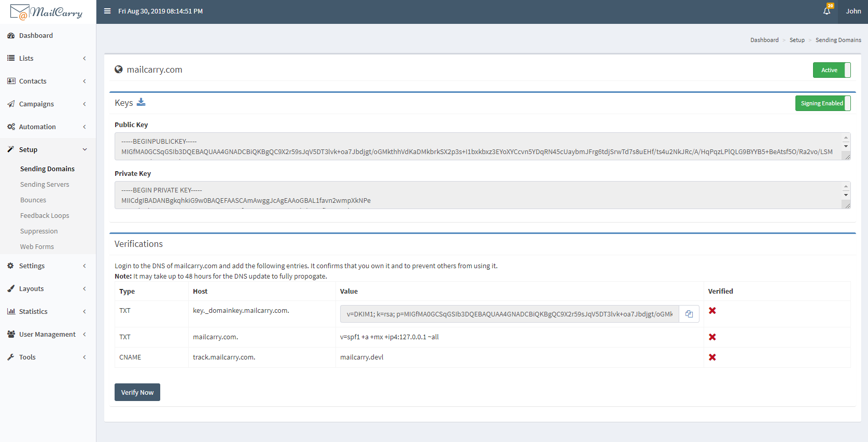Expand the Campaigns menu chevron
This screenshot has height=442, width=868.
click(x=85, y=104)
